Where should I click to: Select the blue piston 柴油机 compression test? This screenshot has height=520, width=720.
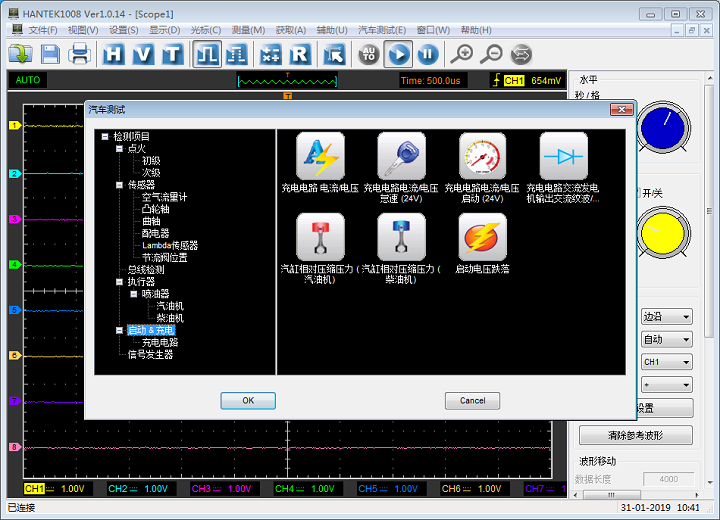pos(401,238)
